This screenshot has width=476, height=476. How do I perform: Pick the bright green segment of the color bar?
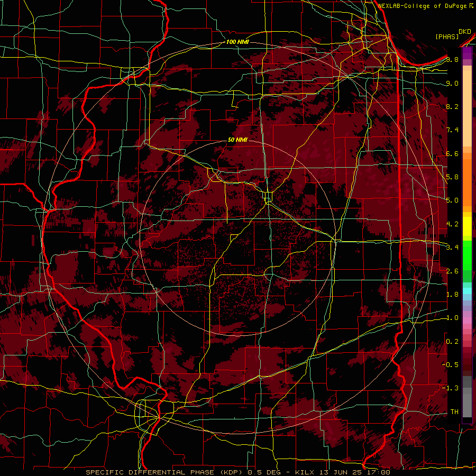(467, 255)
